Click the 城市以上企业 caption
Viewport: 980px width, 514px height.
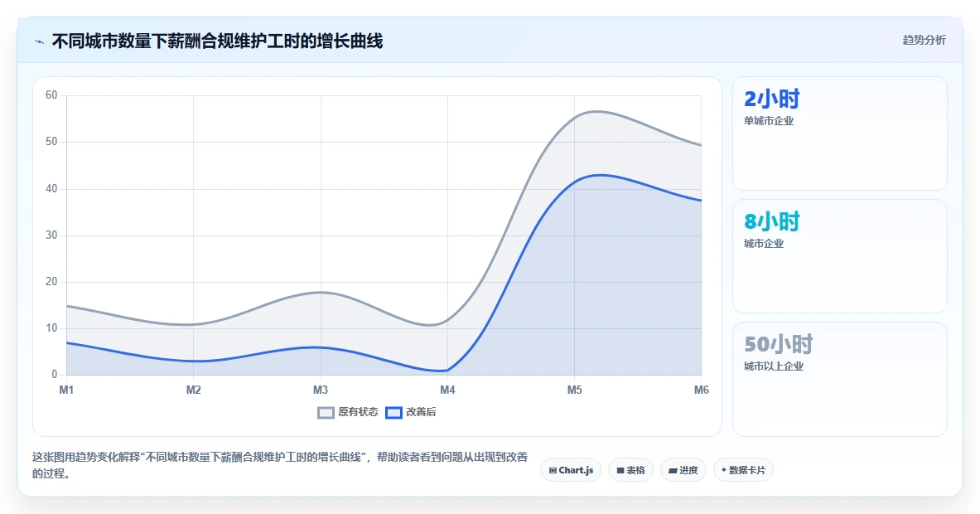click(x=773, y=366)
